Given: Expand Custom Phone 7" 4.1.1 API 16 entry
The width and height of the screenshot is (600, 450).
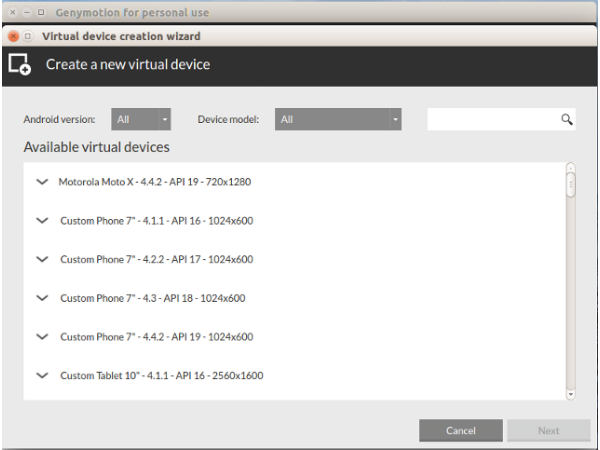Looking at the screenshot, I should click(x=42, y=221).
